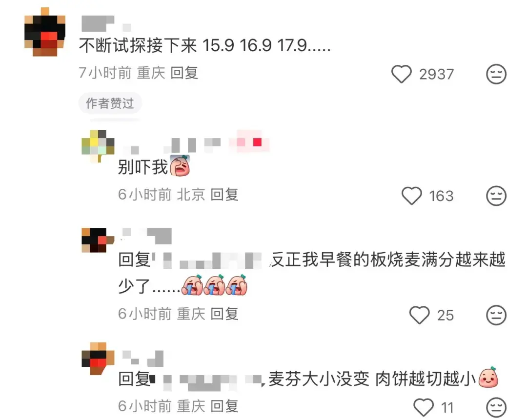Viewport: 527px width, 420px height.
Task: Reply to the Beijing comment 别吓我
Action: (x=224, y=195)
